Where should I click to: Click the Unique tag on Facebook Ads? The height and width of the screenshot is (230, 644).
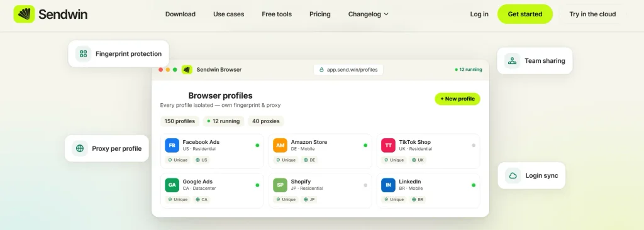[178, 160]
